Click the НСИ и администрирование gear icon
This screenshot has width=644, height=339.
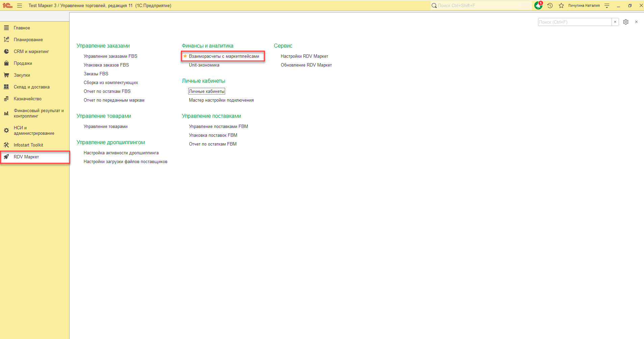[6, 130]
